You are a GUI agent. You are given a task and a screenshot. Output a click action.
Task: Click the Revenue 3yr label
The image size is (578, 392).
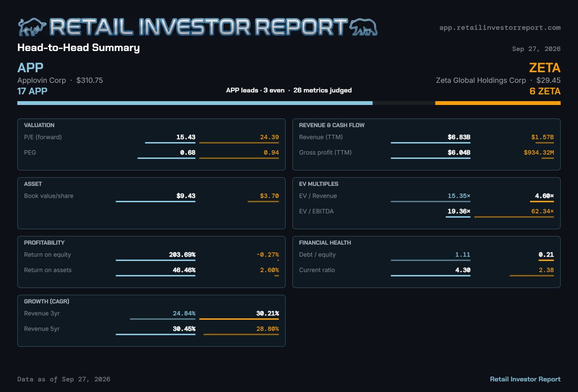[42, 314]
